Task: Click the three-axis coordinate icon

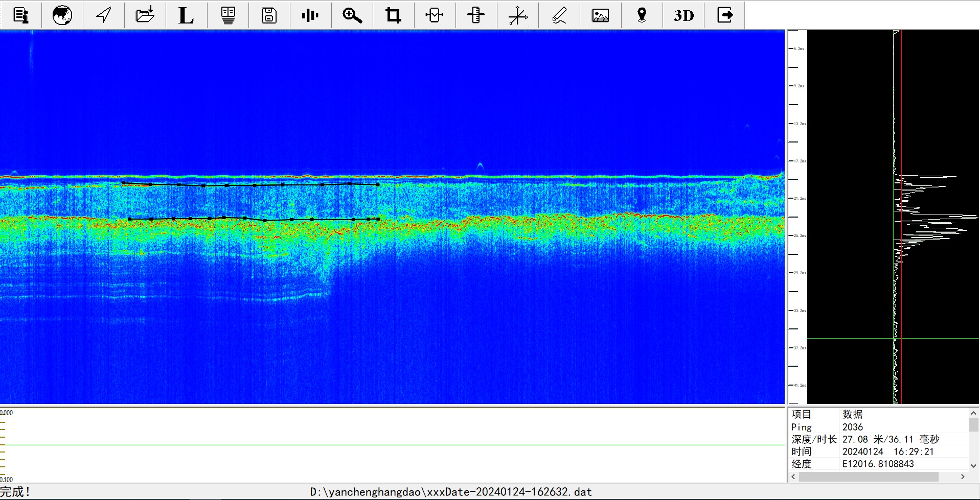Action: click(518, 15)
